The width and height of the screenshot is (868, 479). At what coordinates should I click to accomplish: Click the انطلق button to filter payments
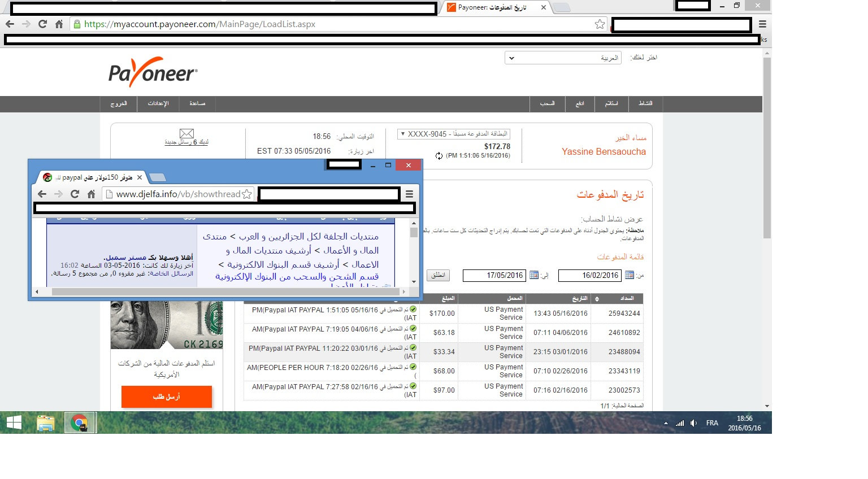pyautogui.click(x=438, y=275)
